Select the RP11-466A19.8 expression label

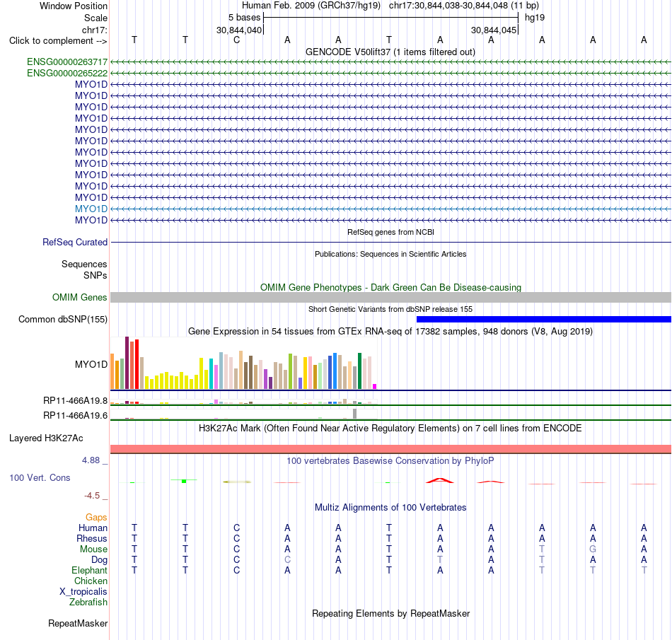(x=75, y=401)
